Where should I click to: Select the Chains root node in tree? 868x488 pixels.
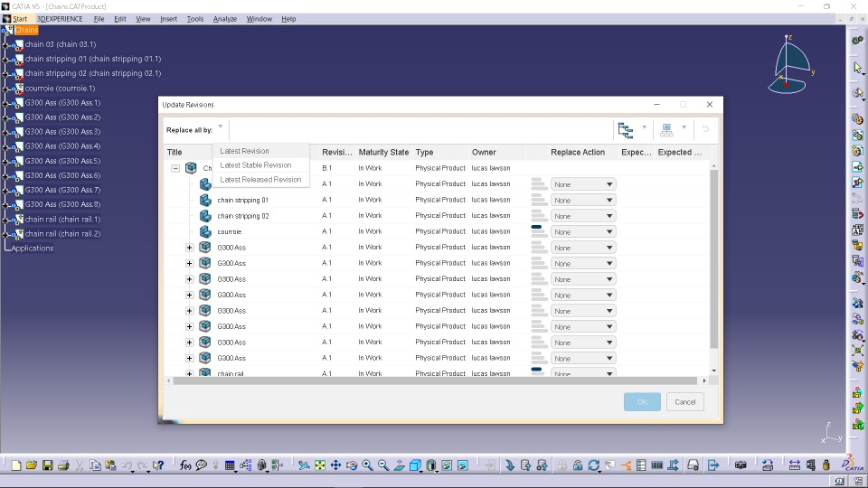26,30
